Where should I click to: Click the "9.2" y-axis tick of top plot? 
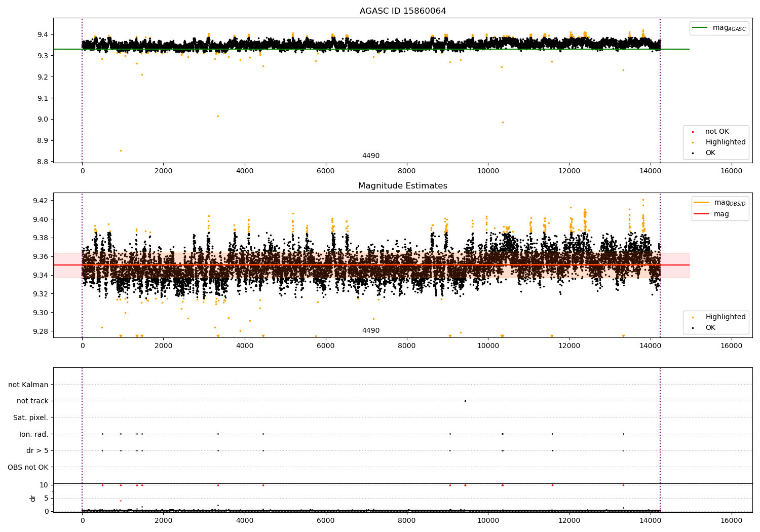pyautogui.click(x=42, y=77)
